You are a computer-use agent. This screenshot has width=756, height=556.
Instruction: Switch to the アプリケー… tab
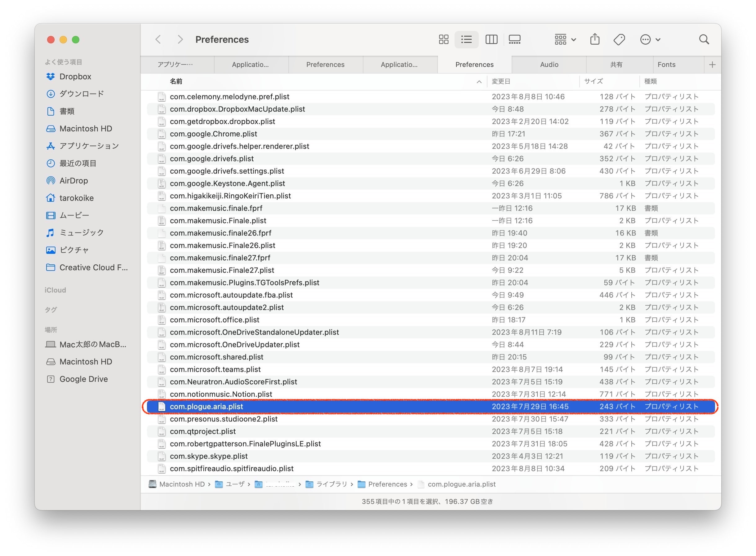(x=177, y=65)
